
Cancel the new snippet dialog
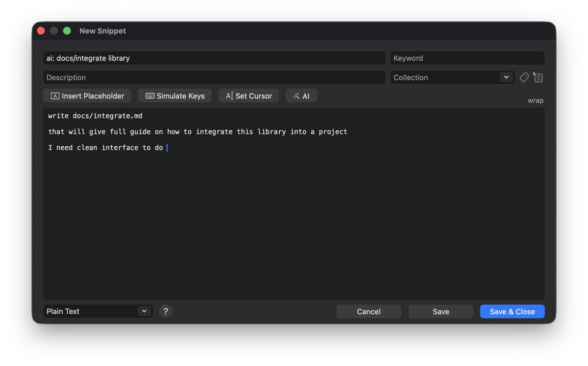pyautogui.click(x=368, y=312)
